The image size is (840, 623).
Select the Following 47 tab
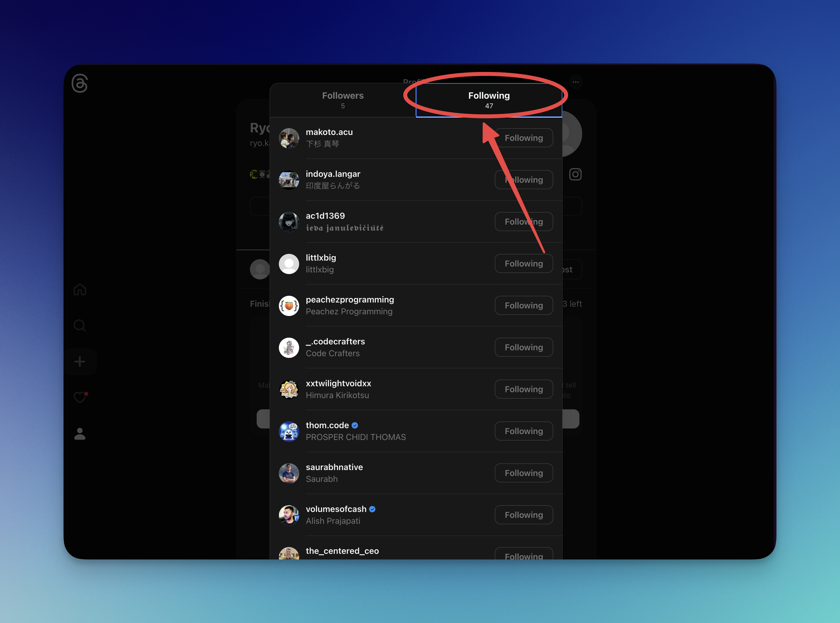tap(489, 100)
